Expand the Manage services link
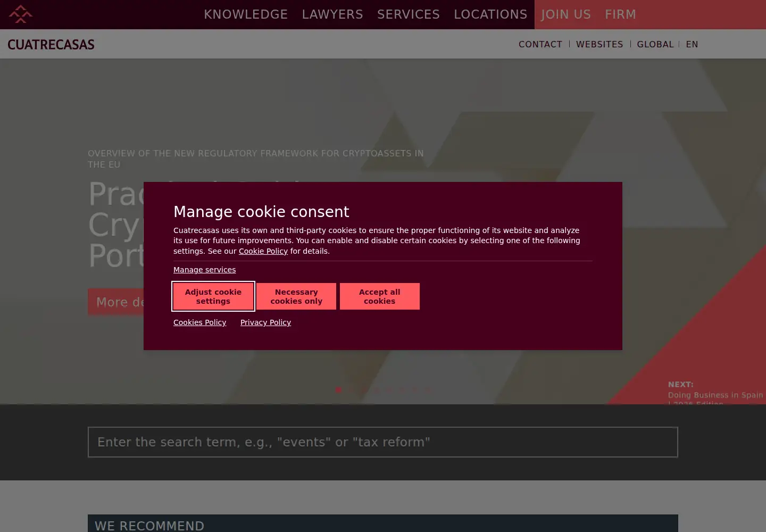 205,270
